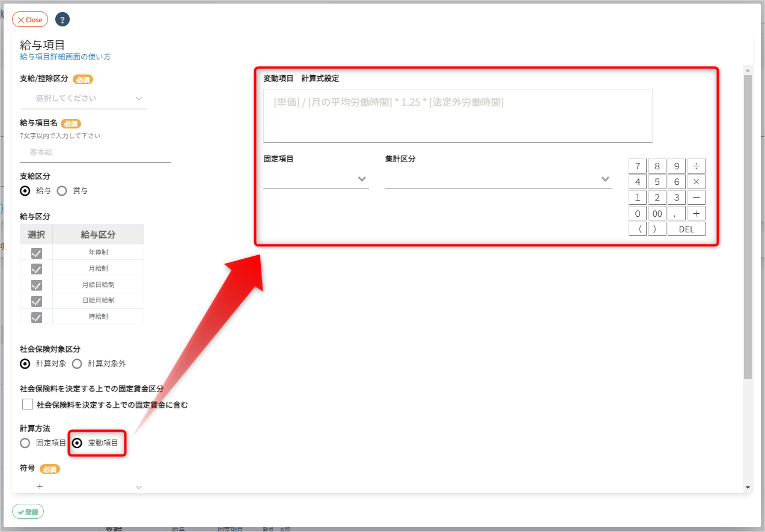Expand the 集計区分 dropdown
This screenshot has width=765, height=532.
point(498,179)
